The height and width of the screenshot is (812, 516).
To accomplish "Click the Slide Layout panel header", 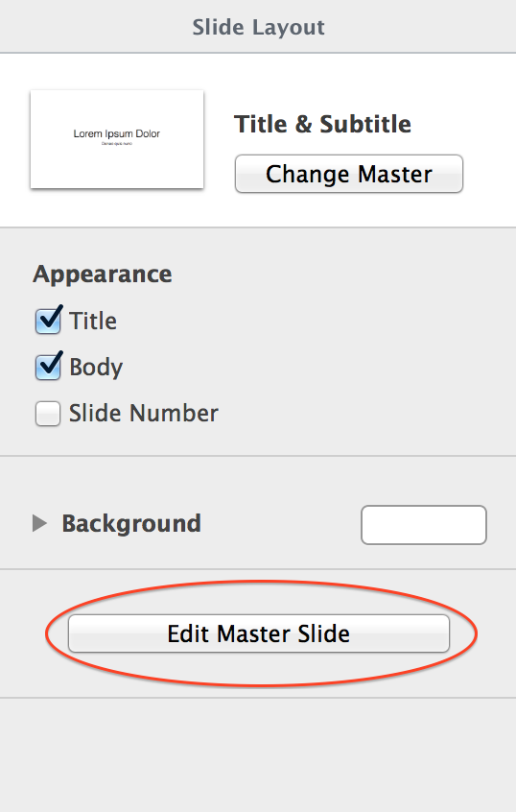I will tap(258, 27).
